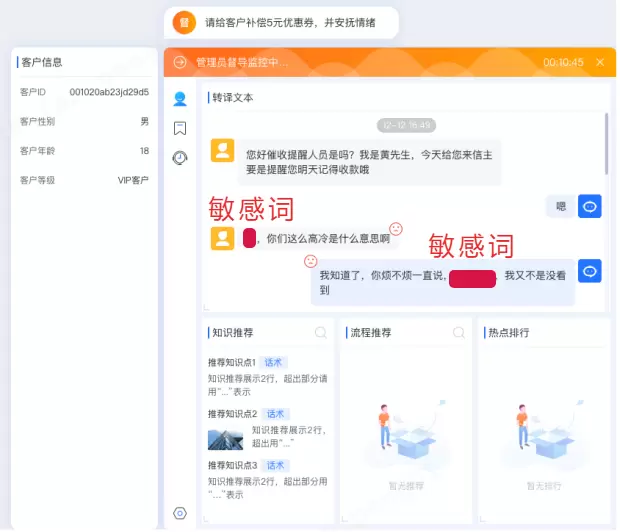
Task: Click the search icon in 知识推荐 panel
Action: coord(321,333)
